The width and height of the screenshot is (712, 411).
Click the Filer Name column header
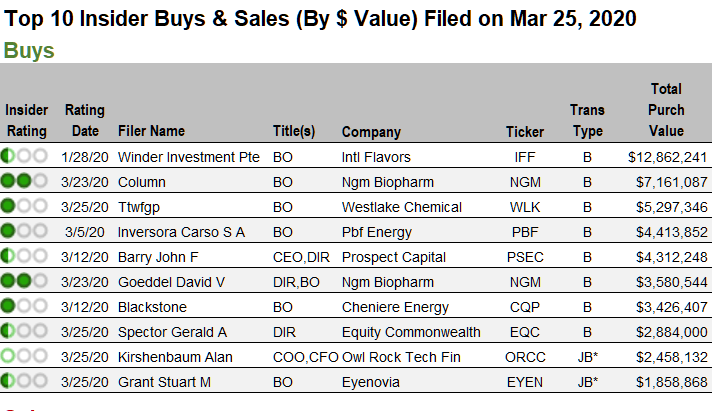(x=151, y=131)
